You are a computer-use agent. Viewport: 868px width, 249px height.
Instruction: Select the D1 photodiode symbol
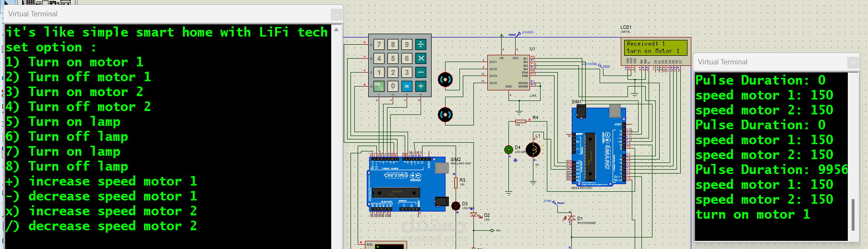(571, 218)
